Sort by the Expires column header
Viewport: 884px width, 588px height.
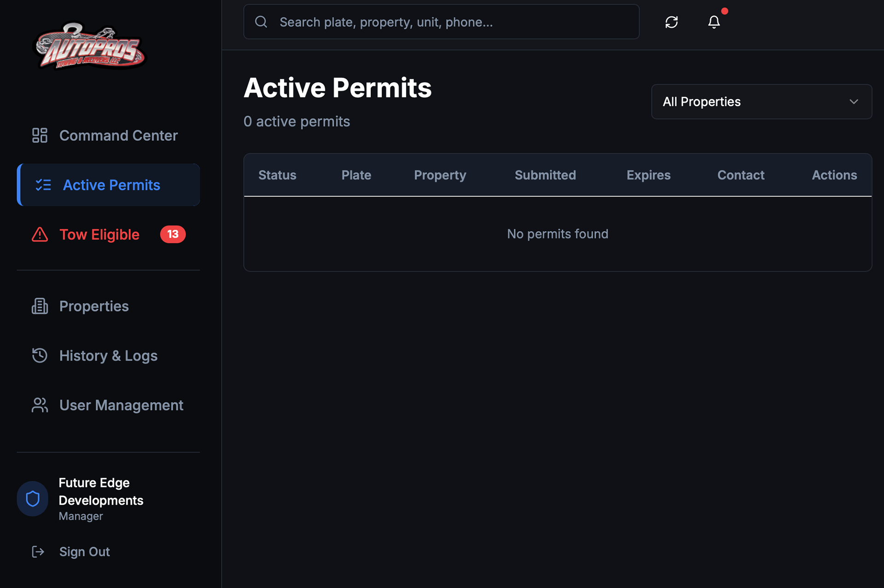[648, 175]
